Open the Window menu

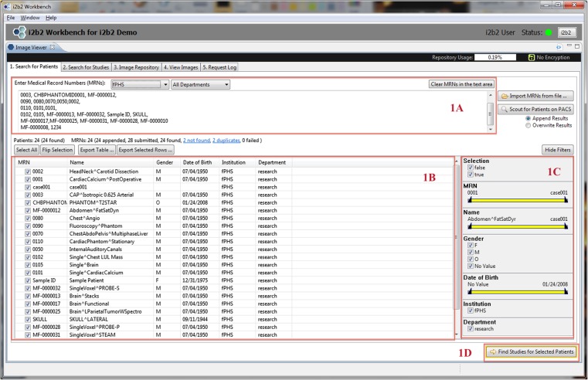[31, 17]
